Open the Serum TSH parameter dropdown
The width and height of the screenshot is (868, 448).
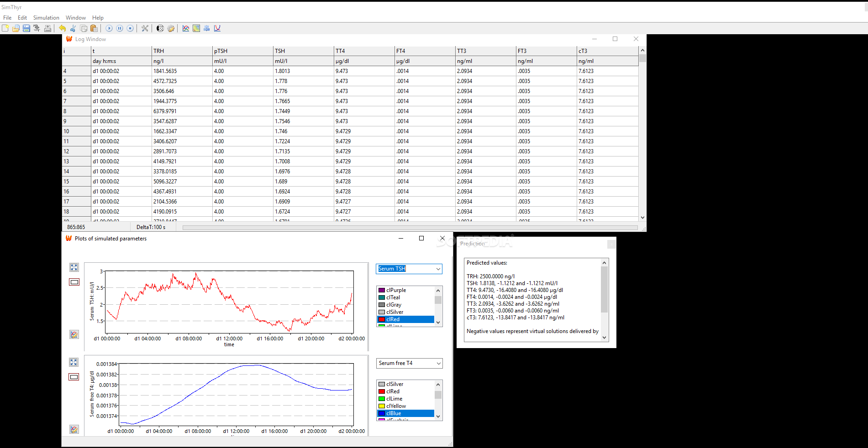[409, 269]
